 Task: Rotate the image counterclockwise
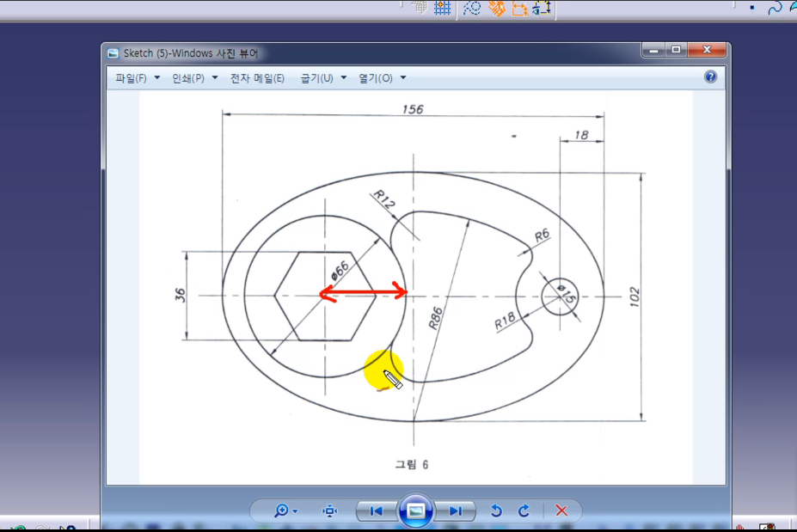(x=495, y=511)
